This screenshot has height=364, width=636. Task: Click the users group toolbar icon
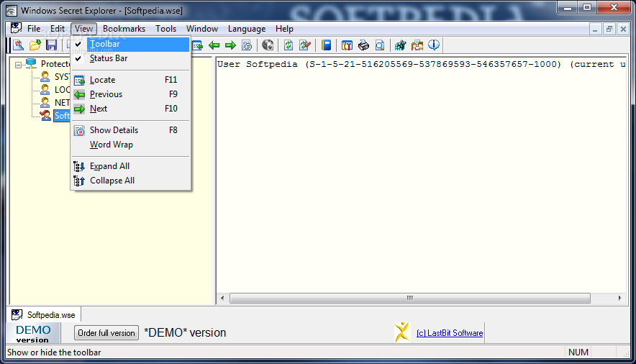pyautogui.click(x=417, y=45)
